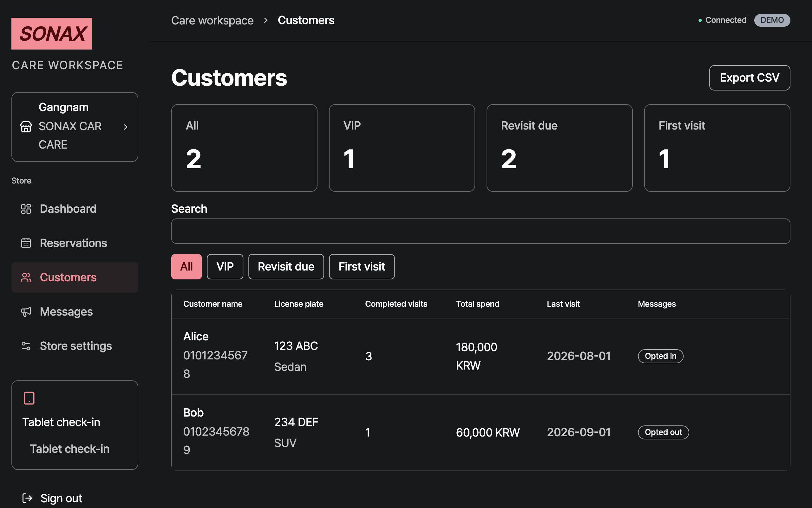Image resolution: width=812 pixels, height=508 pixels.
Task: Click the Dashboard grid icon
Action: pos(26,209)
